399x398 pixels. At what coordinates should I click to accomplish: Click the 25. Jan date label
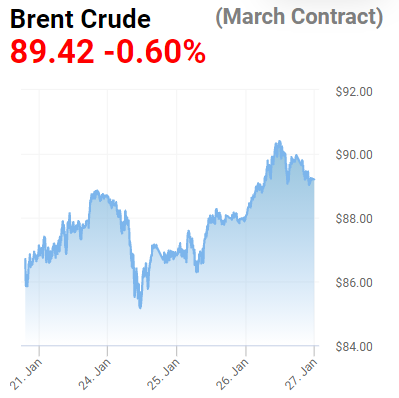click(x=163, y=374)
